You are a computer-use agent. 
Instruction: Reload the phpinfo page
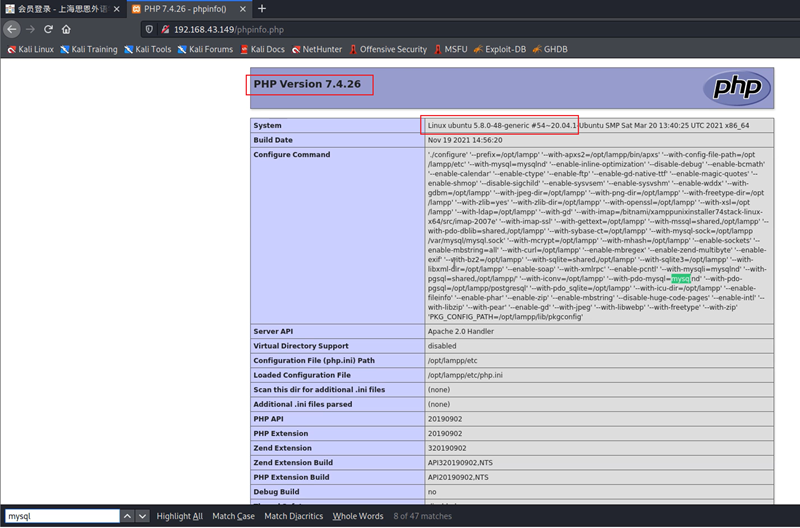click(x=48, y=29)
